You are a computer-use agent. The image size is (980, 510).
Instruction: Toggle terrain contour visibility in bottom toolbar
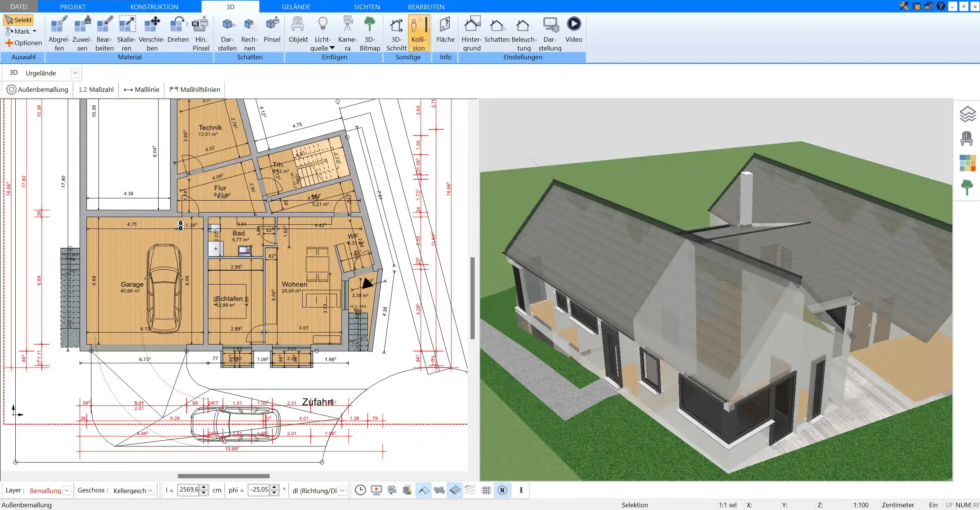(470, 490)
